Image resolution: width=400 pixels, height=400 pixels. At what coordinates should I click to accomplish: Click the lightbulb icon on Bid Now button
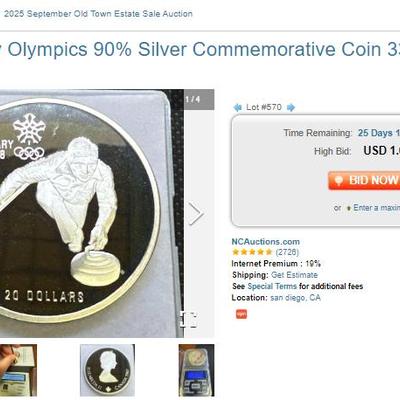339,181
